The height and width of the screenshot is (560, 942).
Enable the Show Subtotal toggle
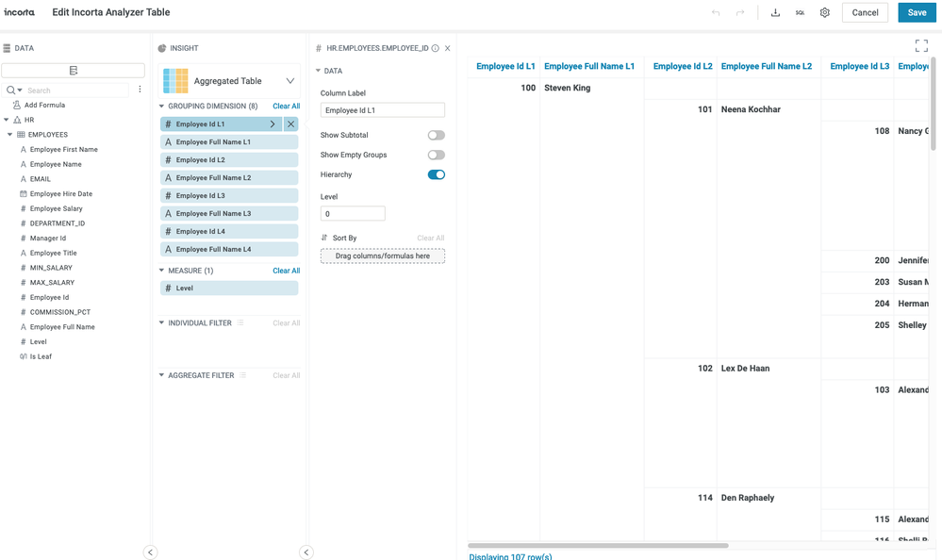click(x=436, y=136)
